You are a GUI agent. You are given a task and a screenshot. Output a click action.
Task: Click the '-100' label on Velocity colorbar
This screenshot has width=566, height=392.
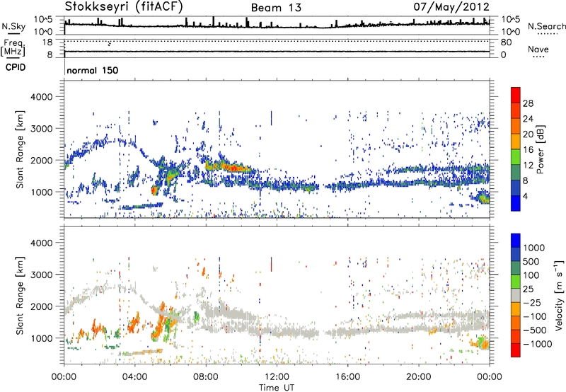(535, 316)
